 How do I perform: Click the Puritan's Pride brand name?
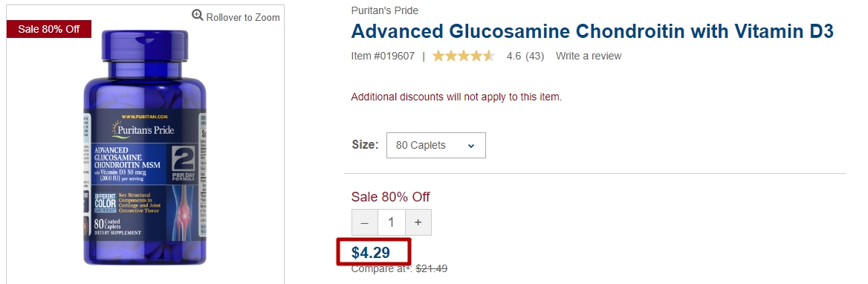(x=385, y=10)
